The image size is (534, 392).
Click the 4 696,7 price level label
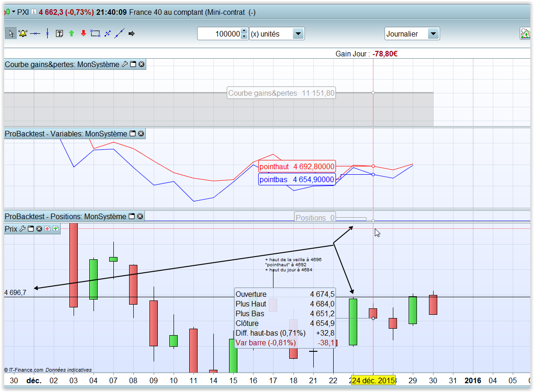pyautogui.click(x=15, y=292)
